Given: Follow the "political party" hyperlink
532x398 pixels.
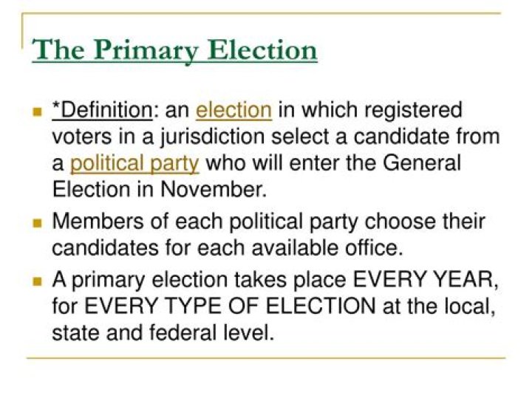Looking at the screenshot, I should point(134,162).
